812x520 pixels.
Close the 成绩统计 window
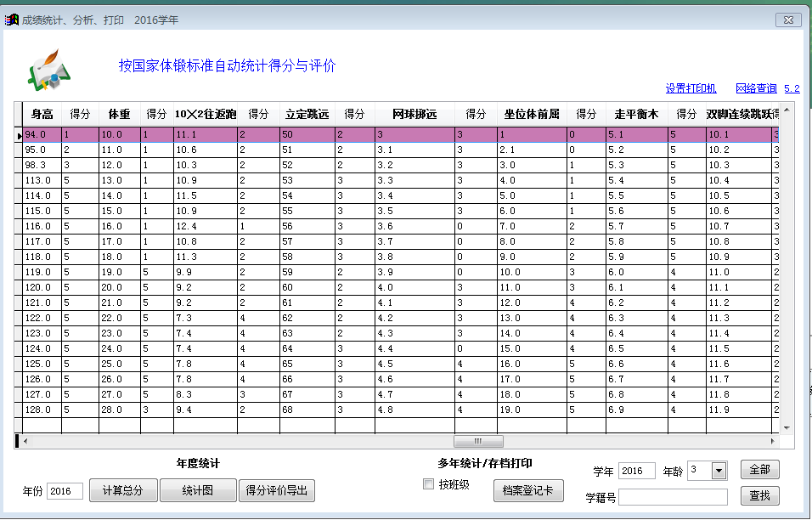tap(789, 20)
